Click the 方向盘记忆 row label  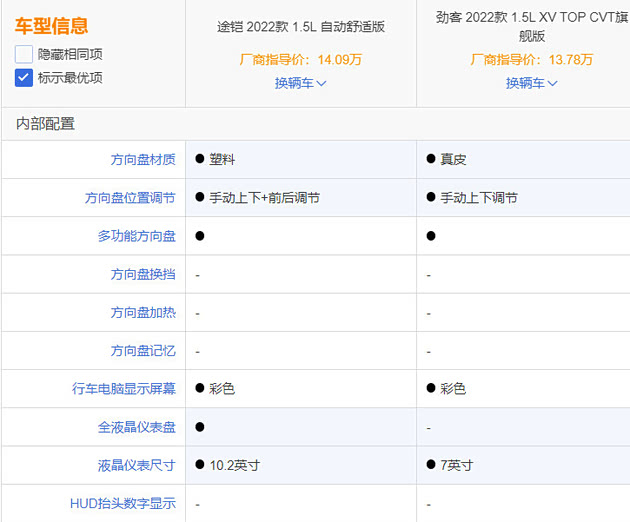[143, 351]
